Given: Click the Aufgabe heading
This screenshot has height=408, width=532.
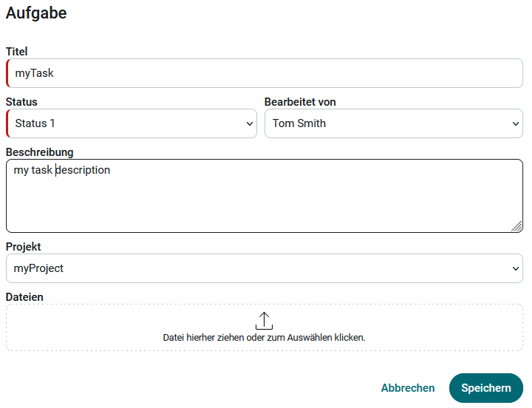Looking at the screenshot, I should coord(36,13).
